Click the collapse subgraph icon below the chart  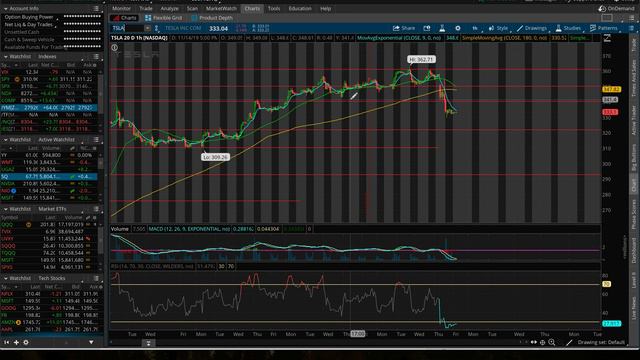148,343
